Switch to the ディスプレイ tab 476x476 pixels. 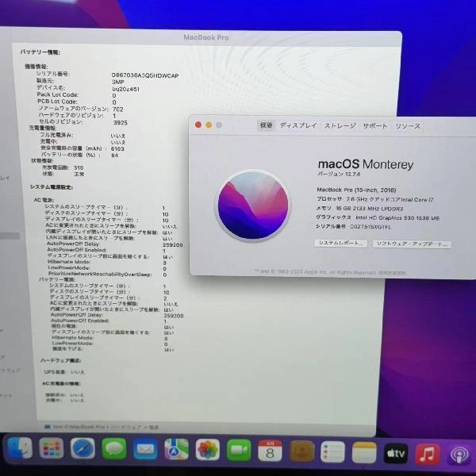click(298, 125)
